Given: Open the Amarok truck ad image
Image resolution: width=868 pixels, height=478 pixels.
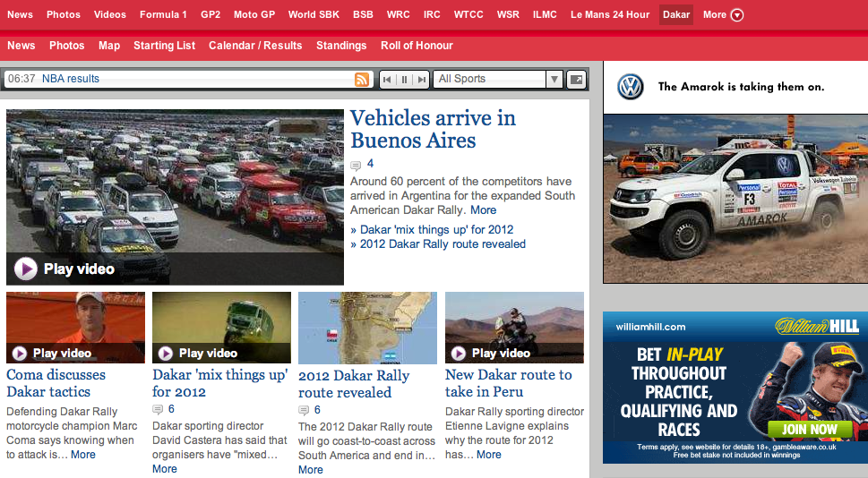Looking at the screenshot, I should 735,199.
